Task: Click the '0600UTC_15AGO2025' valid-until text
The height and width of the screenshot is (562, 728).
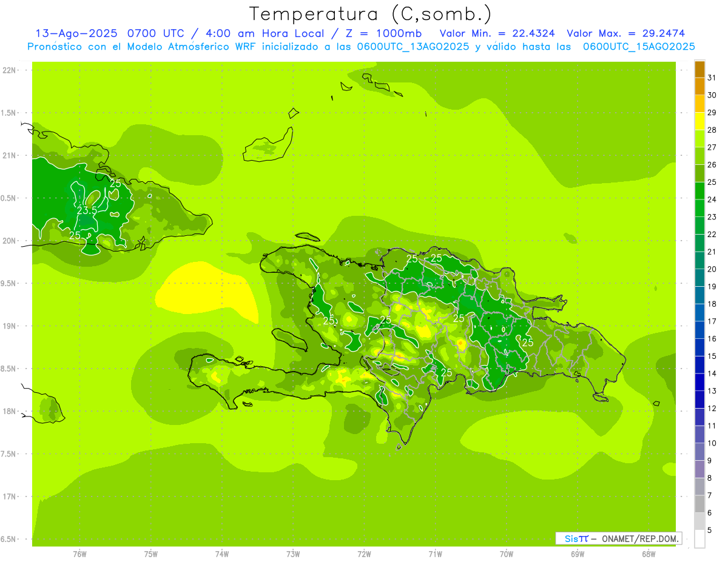Action: click(639, 47)
